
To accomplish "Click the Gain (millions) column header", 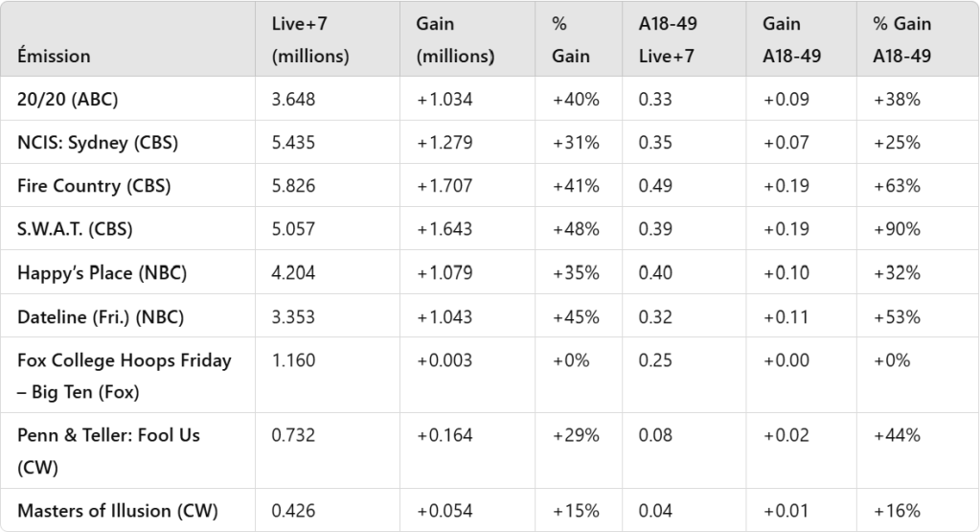I will pos(455,39).
